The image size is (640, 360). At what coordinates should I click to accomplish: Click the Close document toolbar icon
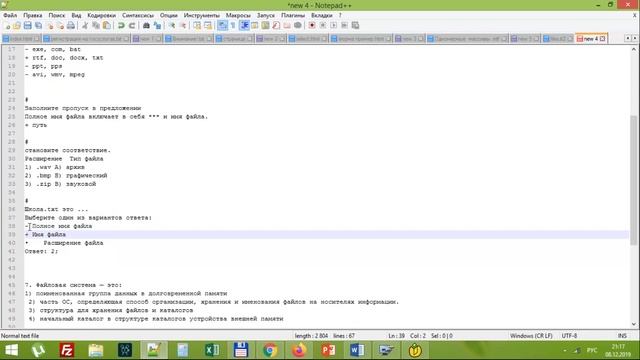49,26
